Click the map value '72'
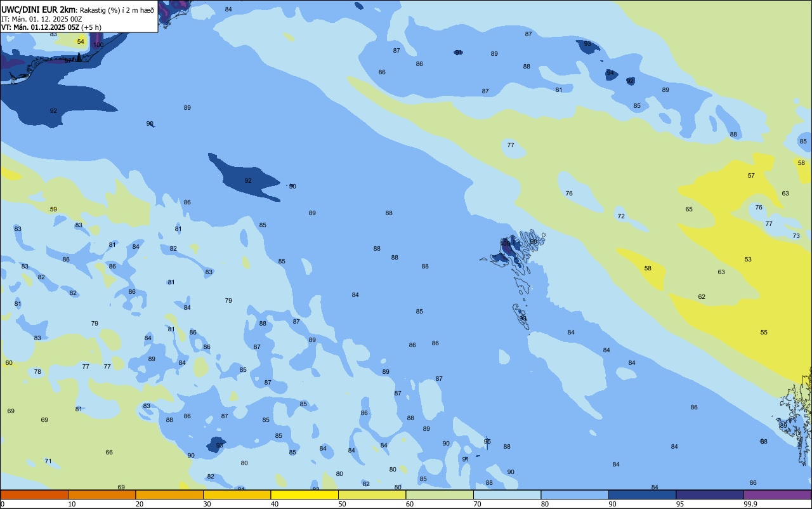Screen dimensions: 812x509 pyautogui.click(x=621, y=216)
